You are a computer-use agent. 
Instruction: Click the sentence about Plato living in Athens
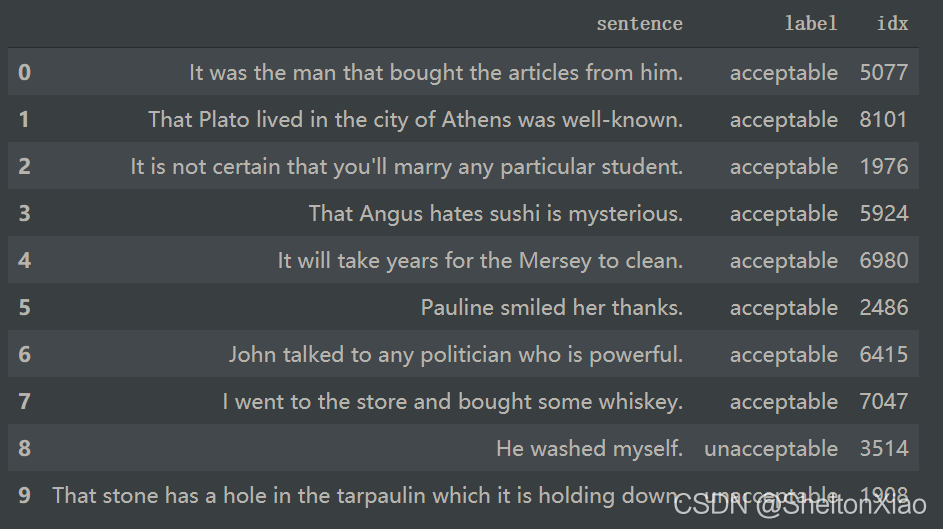415,119
